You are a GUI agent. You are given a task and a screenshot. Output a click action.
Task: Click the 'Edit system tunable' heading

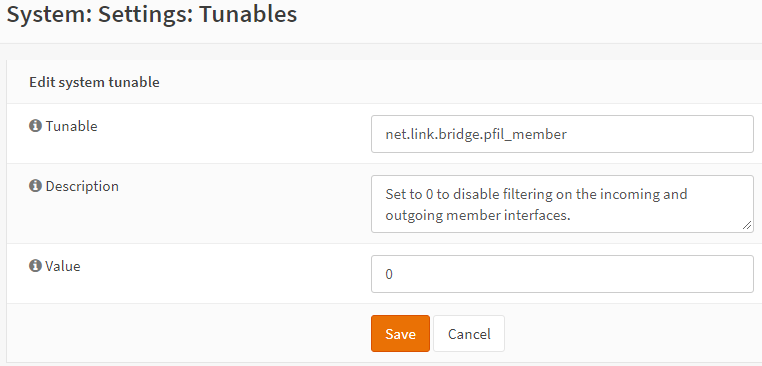(x=94, y=82)
